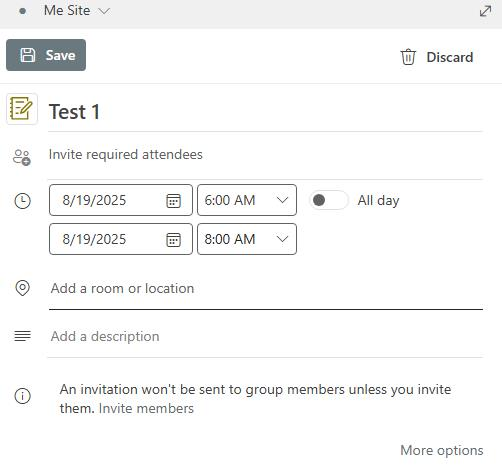Click the event category notepad icon
502x466 pixels.
[x=22, y=109]
